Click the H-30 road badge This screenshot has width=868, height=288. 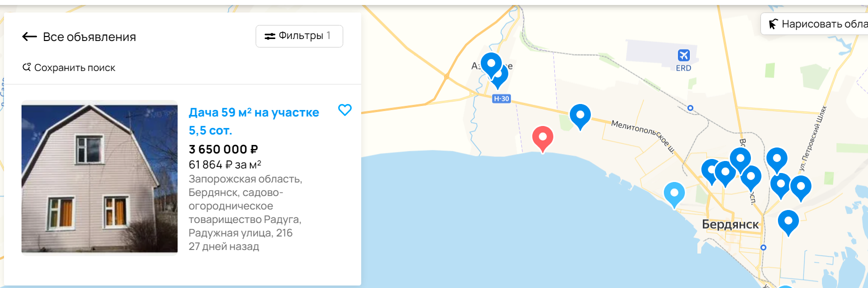pyautogui.click(x=501, y=98)
